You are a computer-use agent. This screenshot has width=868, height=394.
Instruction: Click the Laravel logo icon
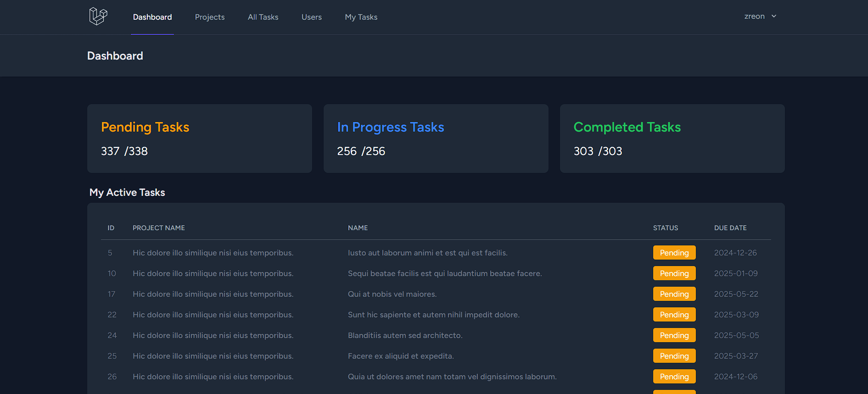coord(98,17)
